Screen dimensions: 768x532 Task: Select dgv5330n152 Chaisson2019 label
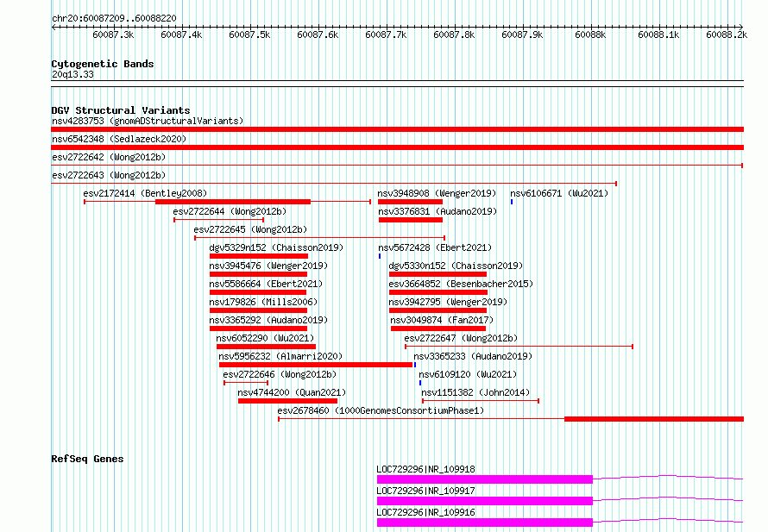456,266
